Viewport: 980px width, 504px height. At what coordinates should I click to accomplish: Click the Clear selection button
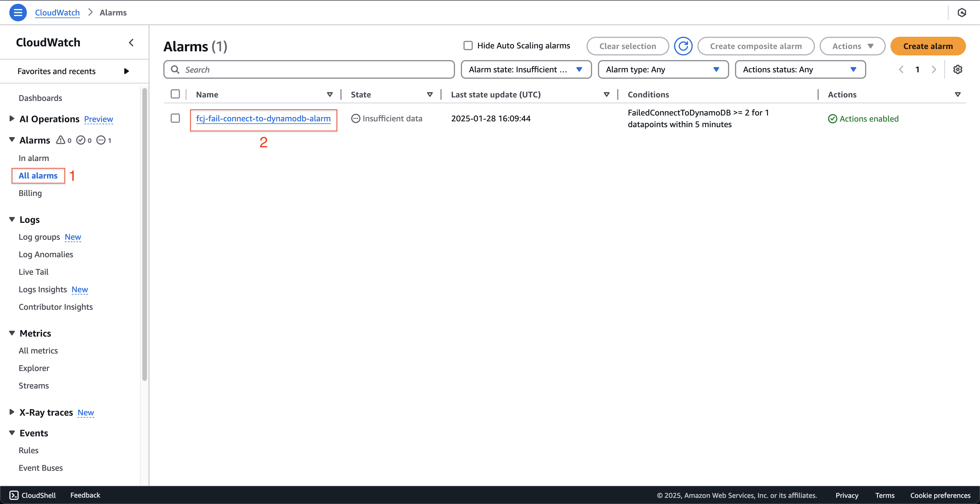[627, 45]
